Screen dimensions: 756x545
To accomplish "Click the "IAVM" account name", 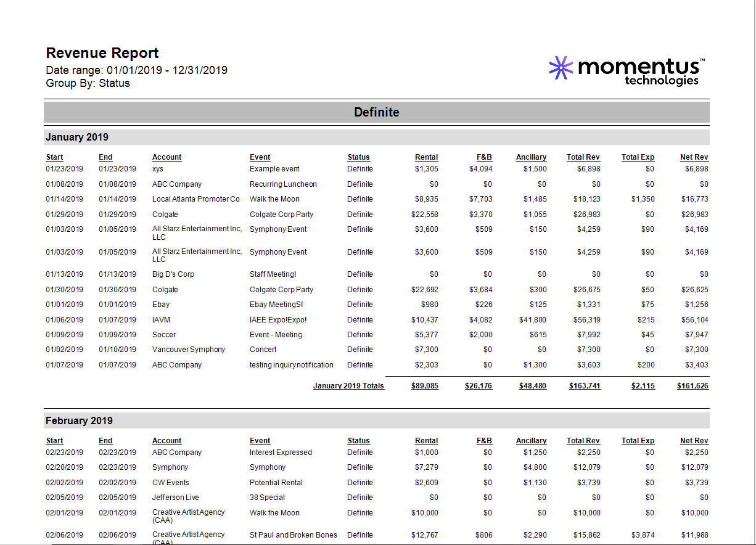I will [x=162, y=320].
